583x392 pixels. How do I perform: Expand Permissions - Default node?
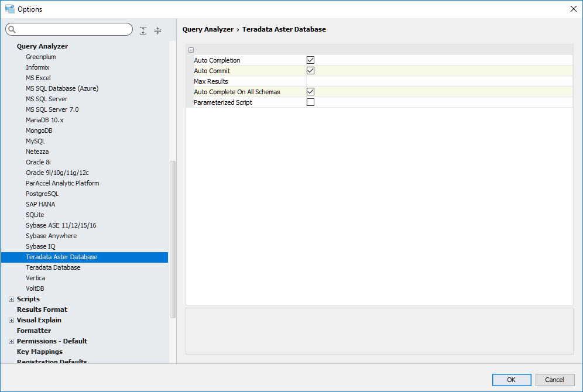tap(11, 341)
